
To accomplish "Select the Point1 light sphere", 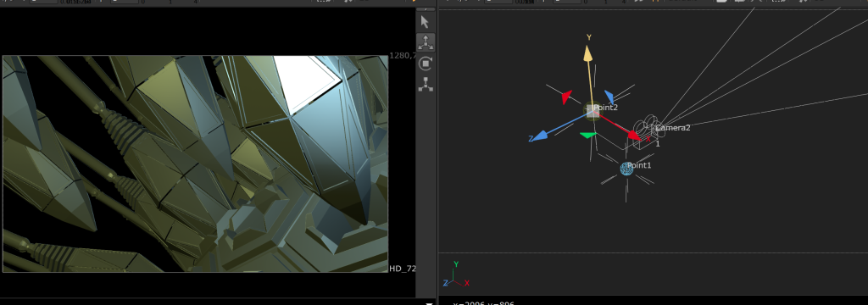I will coord(626,169).
